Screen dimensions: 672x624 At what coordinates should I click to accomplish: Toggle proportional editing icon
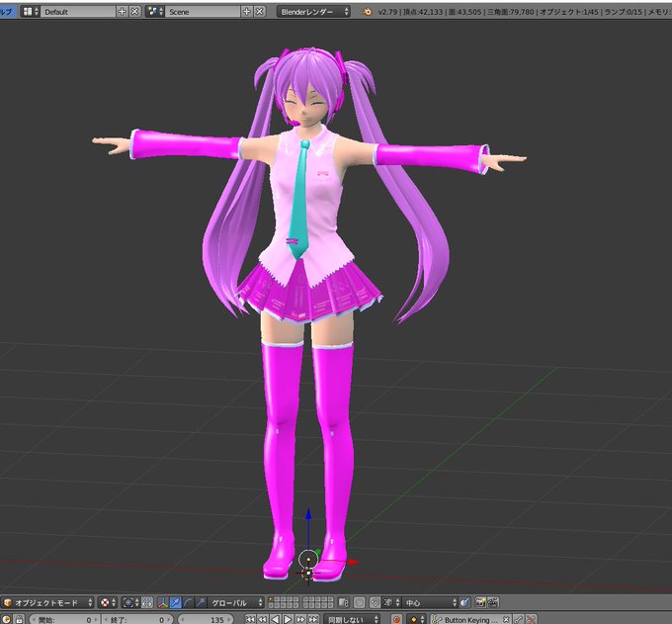tap(359, 602)
